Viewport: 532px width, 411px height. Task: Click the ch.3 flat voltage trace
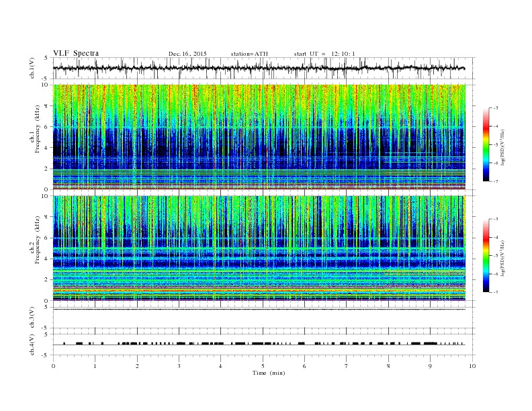[x=259, y=310]
